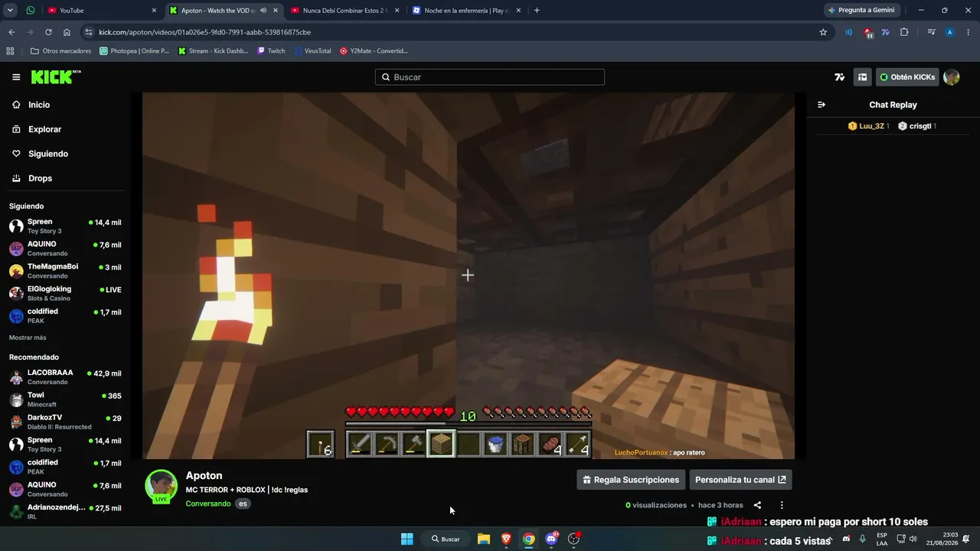Go back in browser history

(x=11, y=32)
